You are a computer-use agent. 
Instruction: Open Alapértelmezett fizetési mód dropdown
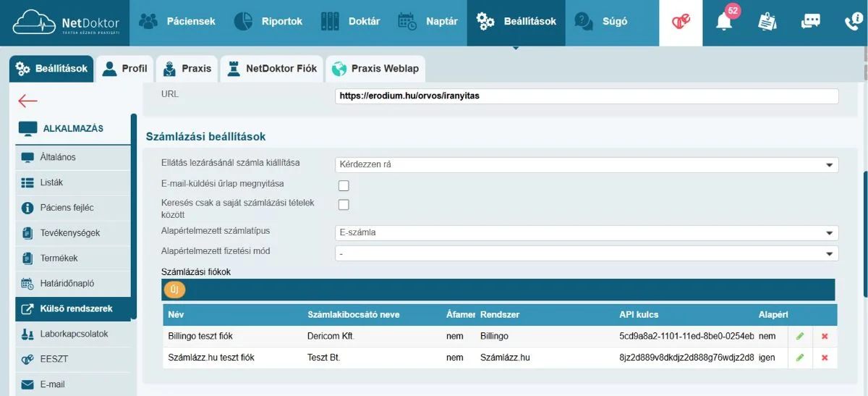click(x=587, y=254)
